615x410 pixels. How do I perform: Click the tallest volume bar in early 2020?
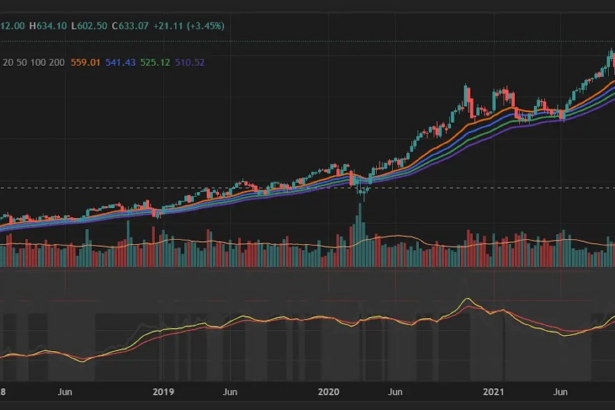coord(360,235)
